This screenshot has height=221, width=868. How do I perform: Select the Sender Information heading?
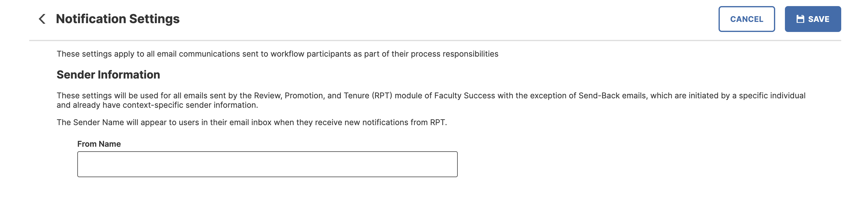[108, 75]
